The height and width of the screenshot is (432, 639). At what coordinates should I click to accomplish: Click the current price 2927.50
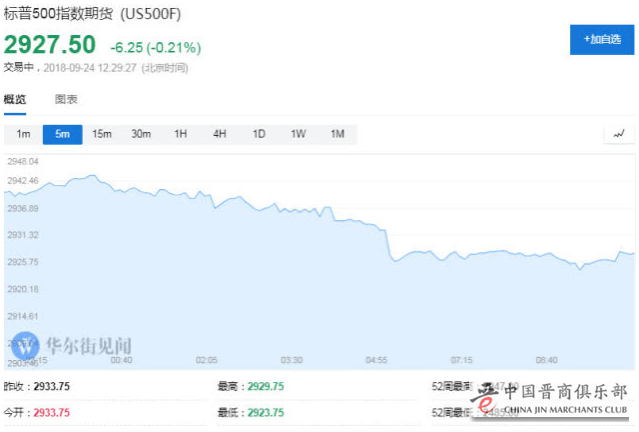(x=50, y=45)
